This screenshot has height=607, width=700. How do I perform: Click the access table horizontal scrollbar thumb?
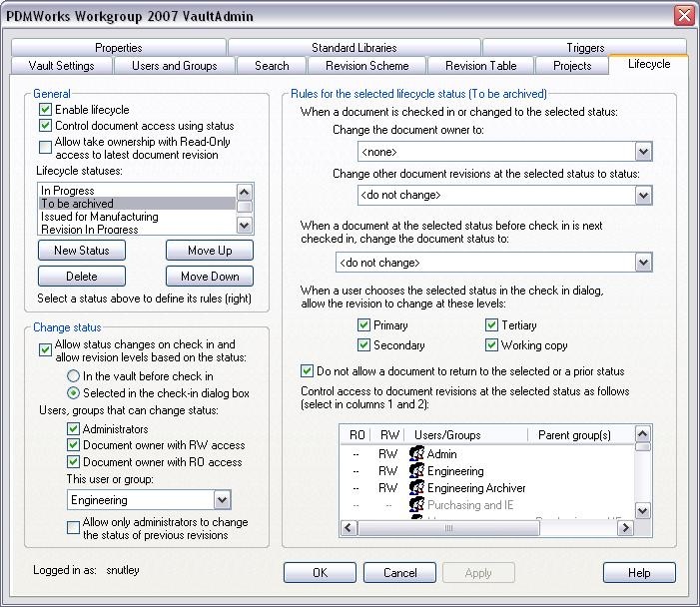[x=448, y=528]
